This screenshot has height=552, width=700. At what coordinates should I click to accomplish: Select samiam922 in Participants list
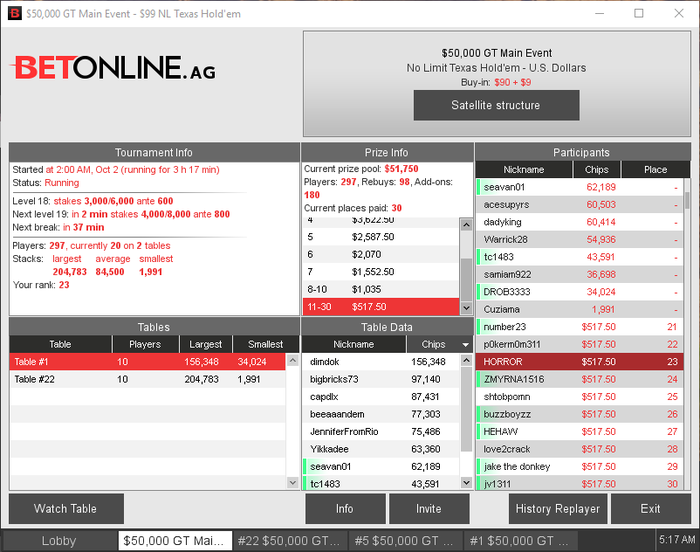pyautogui.click(x=579, y=274)
